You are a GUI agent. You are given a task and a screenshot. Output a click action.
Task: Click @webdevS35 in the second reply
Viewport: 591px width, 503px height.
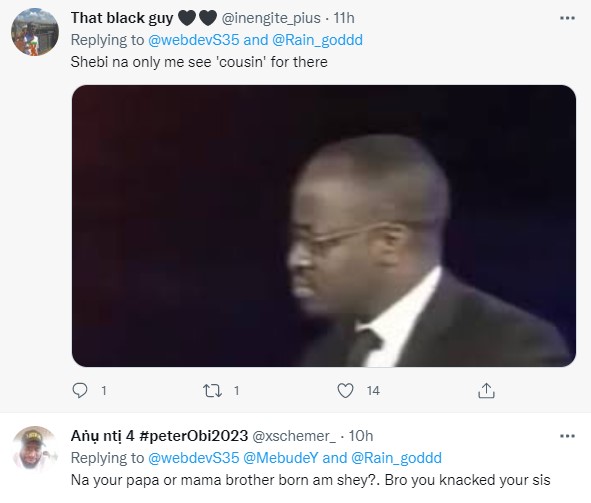click(194, 458)
